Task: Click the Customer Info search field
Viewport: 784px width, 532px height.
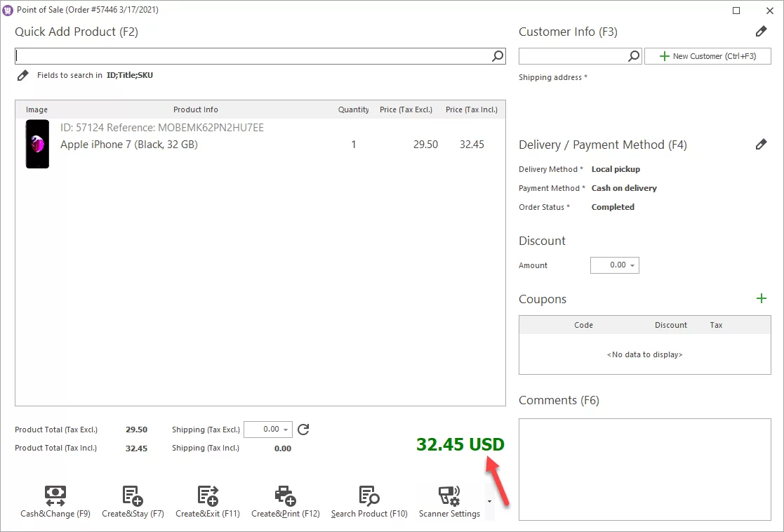Action: pyautogui.click(x=576, y=55)
